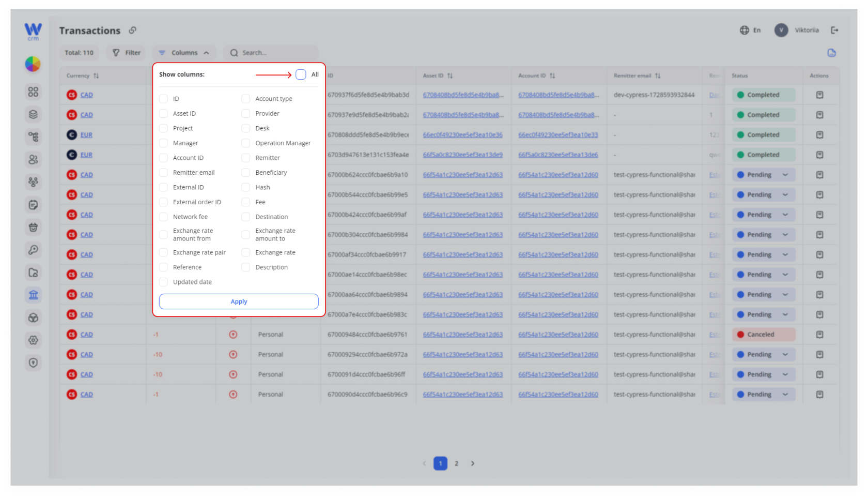This screenshot has width=868, height=498.
Task: Check the Asset ID column checkbox
Action: click(x=163, y=113)
